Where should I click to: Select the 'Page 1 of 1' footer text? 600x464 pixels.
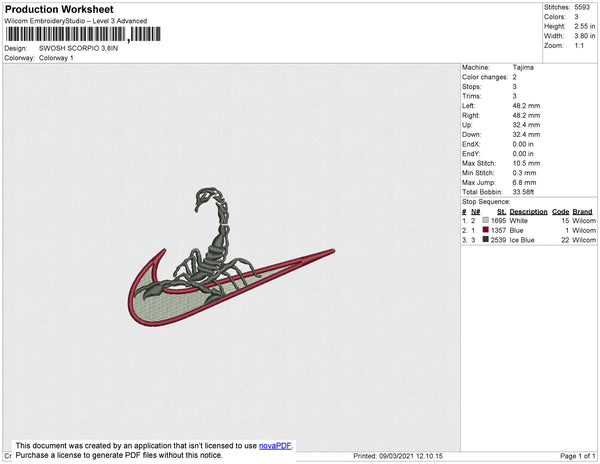[578, 456]
